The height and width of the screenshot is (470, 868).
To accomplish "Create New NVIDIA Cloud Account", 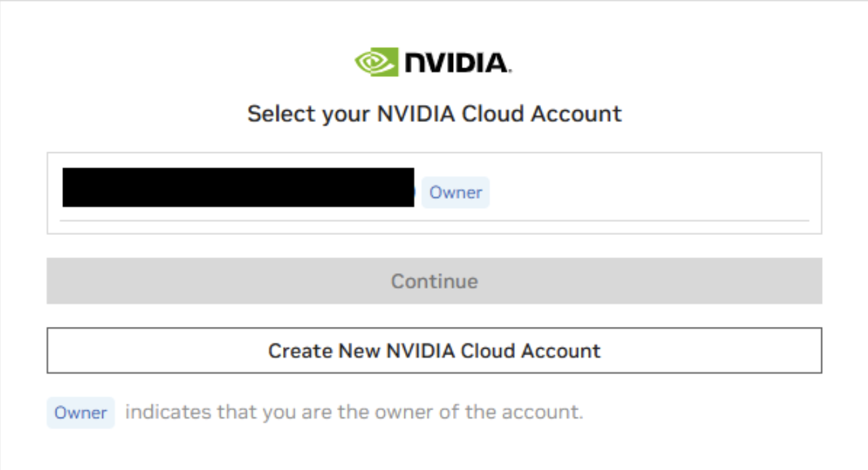I will tap(434, 351).
